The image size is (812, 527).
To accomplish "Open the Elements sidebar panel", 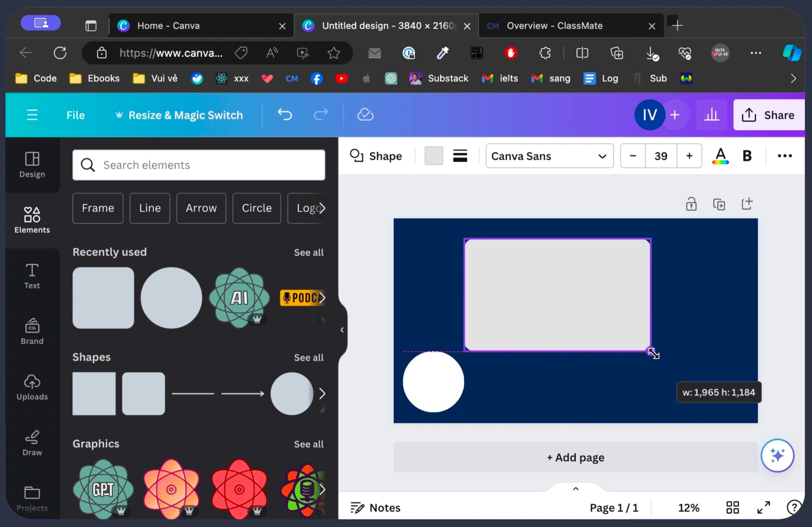I will coord(32,220).
